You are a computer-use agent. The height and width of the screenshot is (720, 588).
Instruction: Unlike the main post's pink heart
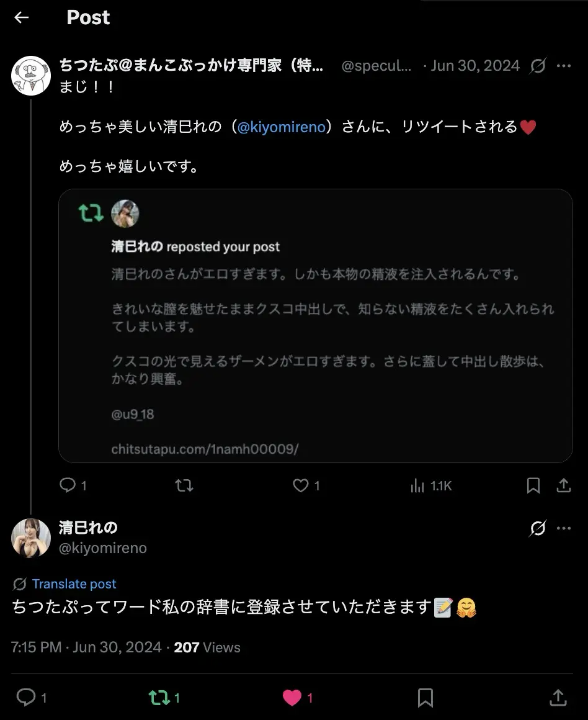tap(292, 698)
